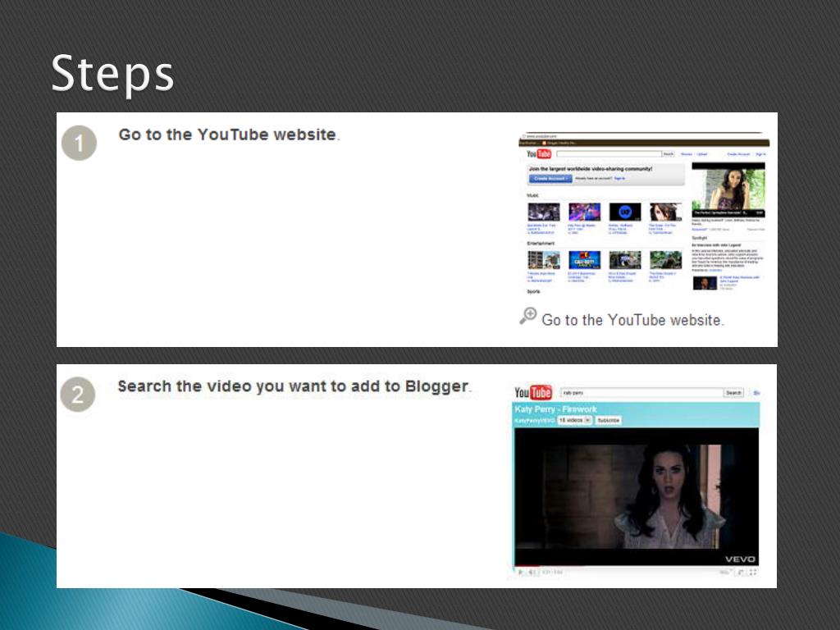Open the Browse link in the YouTube header
Screen dimensions: 840x630
(687, 154)
